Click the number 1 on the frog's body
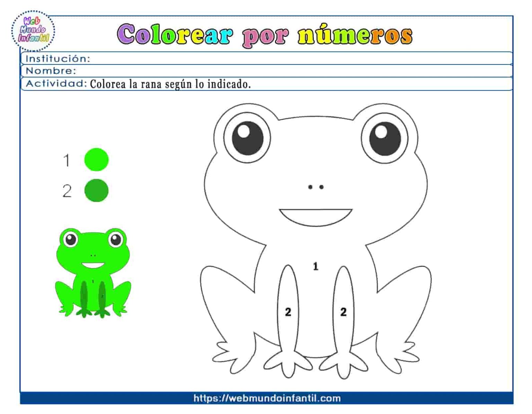 click(315, 266)
